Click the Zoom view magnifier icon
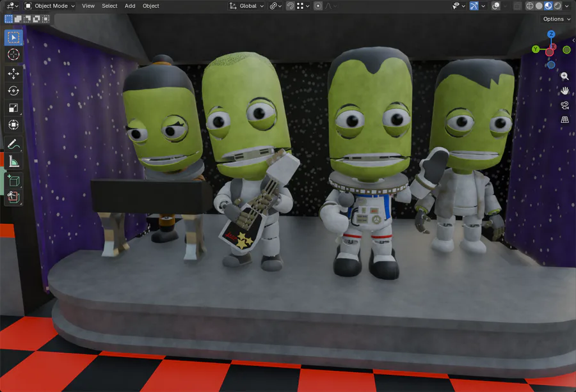The image size is (576, 392). 564,76
